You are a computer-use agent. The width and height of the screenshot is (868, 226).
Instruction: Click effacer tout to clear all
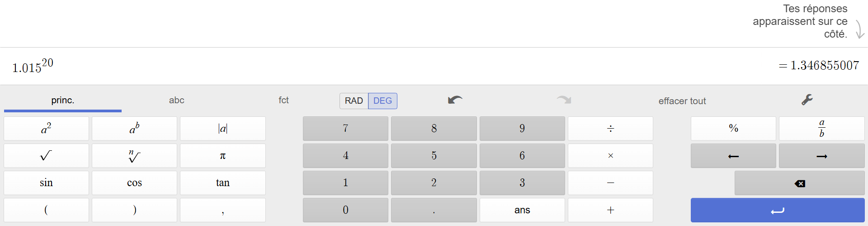click(x=682, y=101)
